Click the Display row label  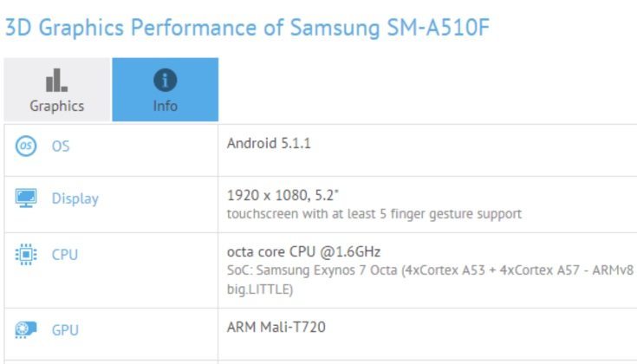(x=75, y=198)
